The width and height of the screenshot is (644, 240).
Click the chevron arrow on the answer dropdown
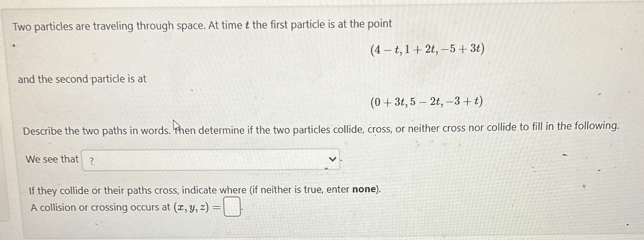tap(333, 159)
